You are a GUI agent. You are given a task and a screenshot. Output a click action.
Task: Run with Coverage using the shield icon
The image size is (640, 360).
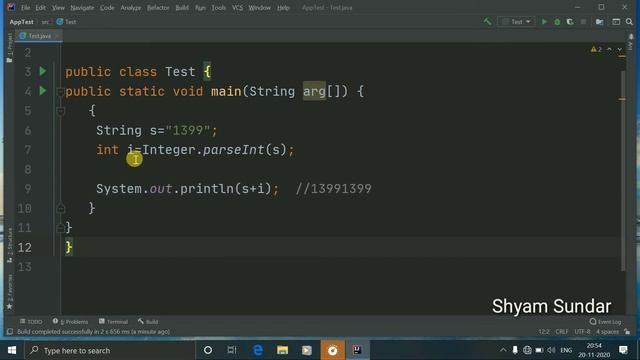(570, 22)
